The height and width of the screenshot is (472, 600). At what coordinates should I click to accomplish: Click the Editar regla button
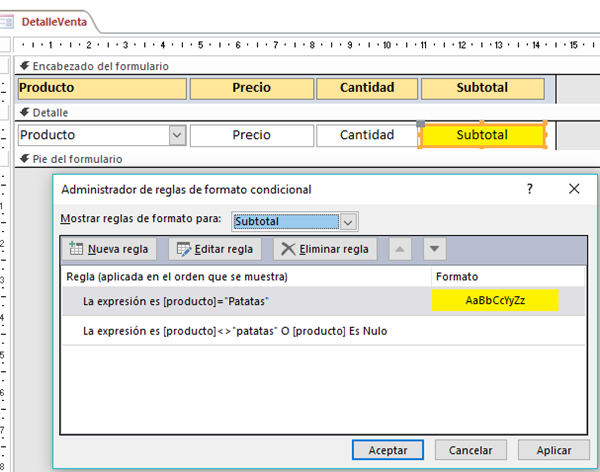(x=216, y=249)
